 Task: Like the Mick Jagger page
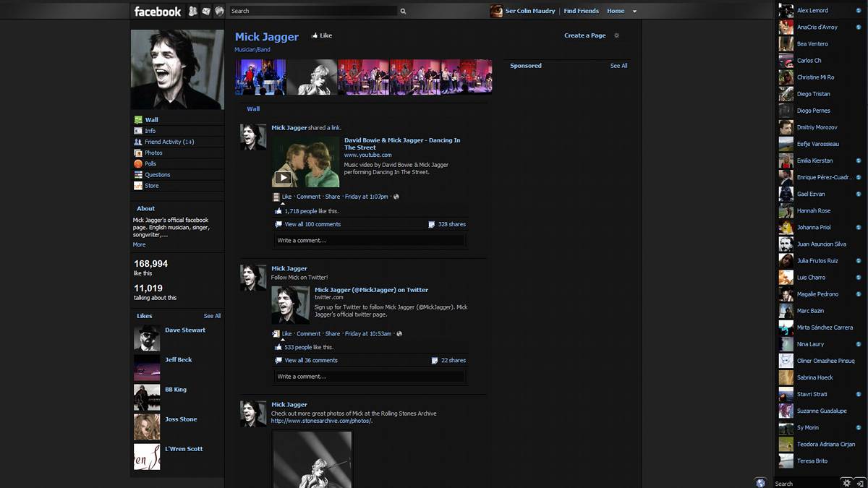tap(321, 35)
